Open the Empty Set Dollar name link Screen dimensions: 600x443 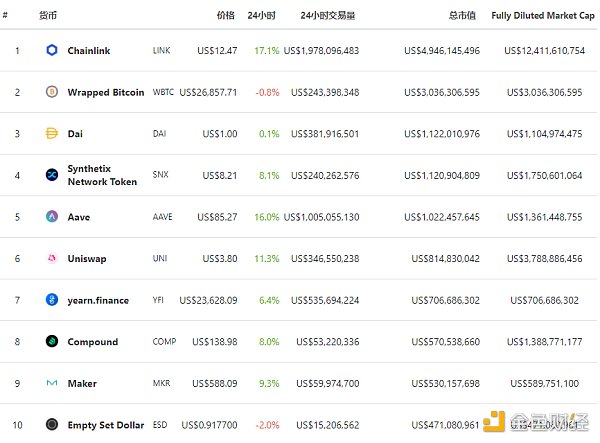pos(104,424)
